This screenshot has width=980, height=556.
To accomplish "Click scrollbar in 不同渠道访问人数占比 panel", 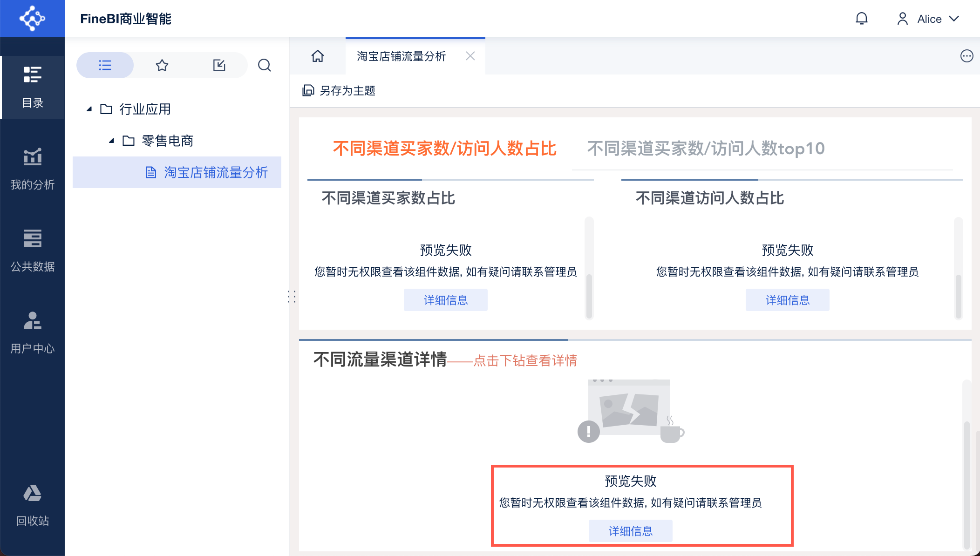I will point(958,296).
